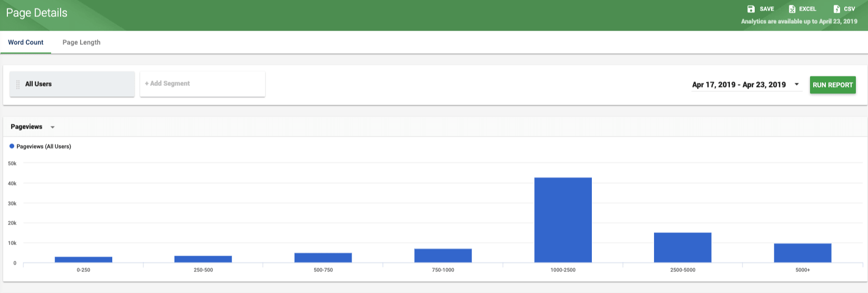The image size is (868, 293).
Task: Click the 5000+ word count bar
Action: tap(803, 253)
